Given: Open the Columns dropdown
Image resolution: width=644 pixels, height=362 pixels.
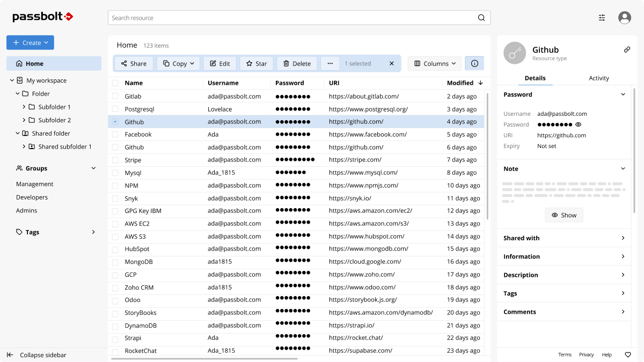Looking at the screenshot, I should coord(435,63).
